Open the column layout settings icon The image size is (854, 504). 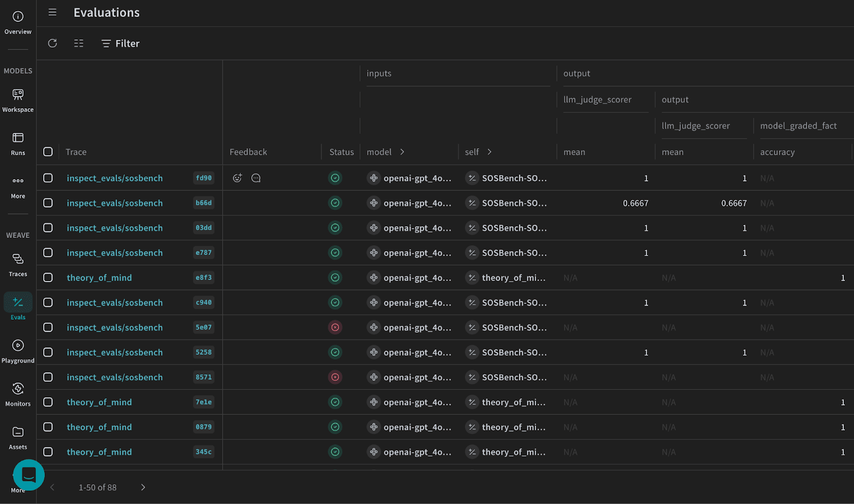pos(78,43)
